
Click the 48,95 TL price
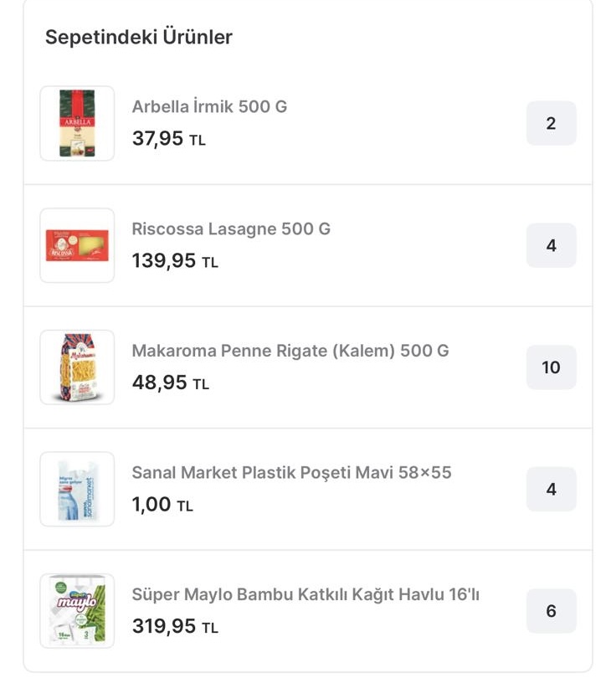pos(170,383)
